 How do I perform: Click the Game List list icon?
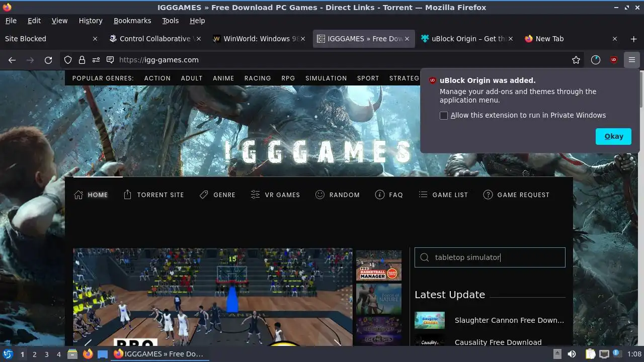423,195
